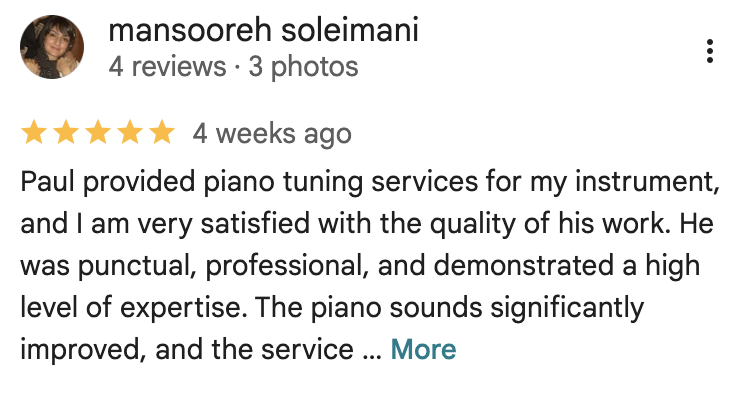Click the "3 photos" count text
The height and width of the screenshot is (416, 754).
tap(302, 67)
